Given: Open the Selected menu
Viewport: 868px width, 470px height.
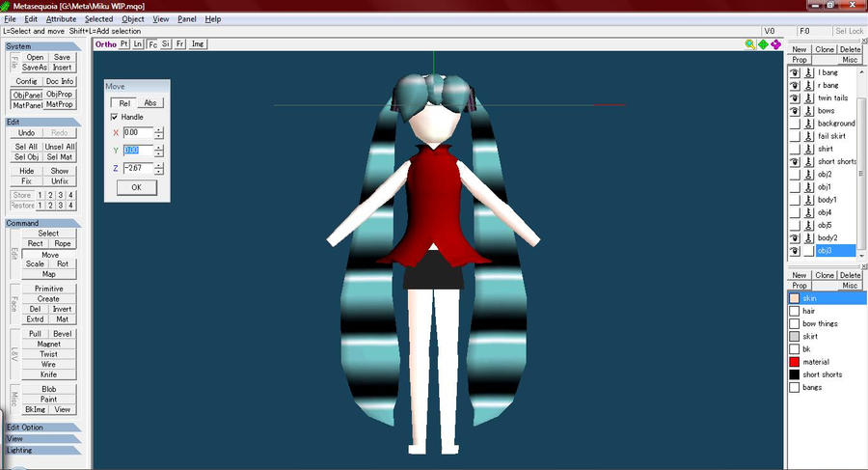Looking at the screenshot, I should point(98,19).
